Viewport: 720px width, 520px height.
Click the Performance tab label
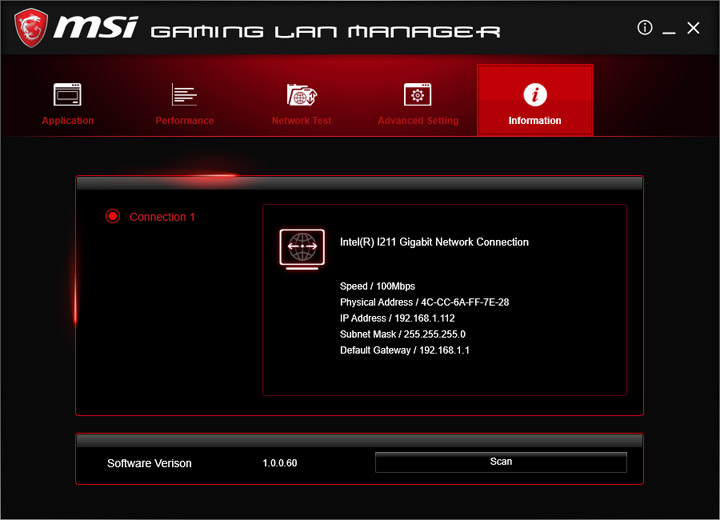pos(184,120)
